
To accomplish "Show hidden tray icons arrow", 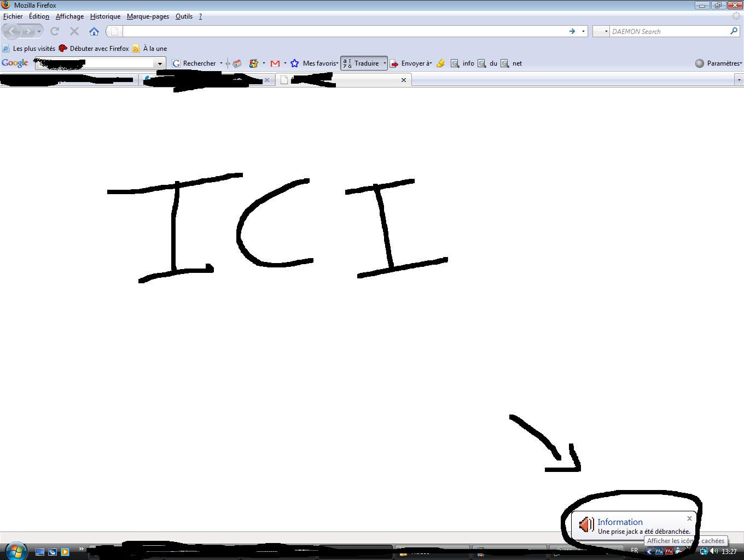I will pos(649,551).
